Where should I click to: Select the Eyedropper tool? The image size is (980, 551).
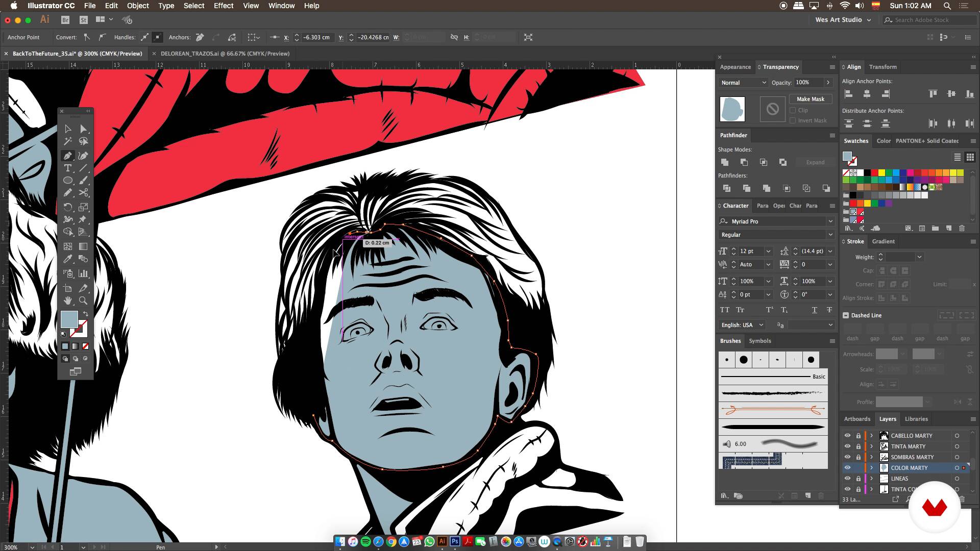pyautogui.click(x=68, y=259)
